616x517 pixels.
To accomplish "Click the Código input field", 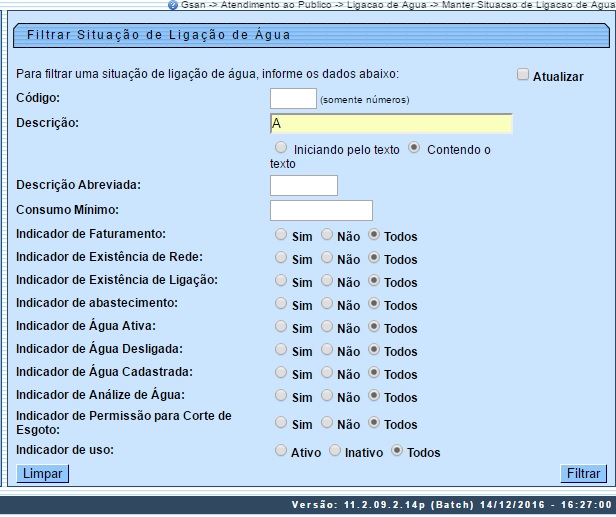I will [293, 98].
